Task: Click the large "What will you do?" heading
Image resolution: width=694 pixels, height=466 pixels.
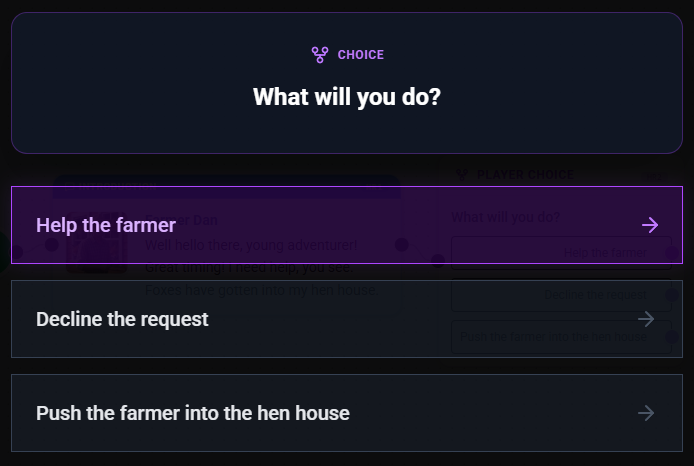Action: point(347,97)
